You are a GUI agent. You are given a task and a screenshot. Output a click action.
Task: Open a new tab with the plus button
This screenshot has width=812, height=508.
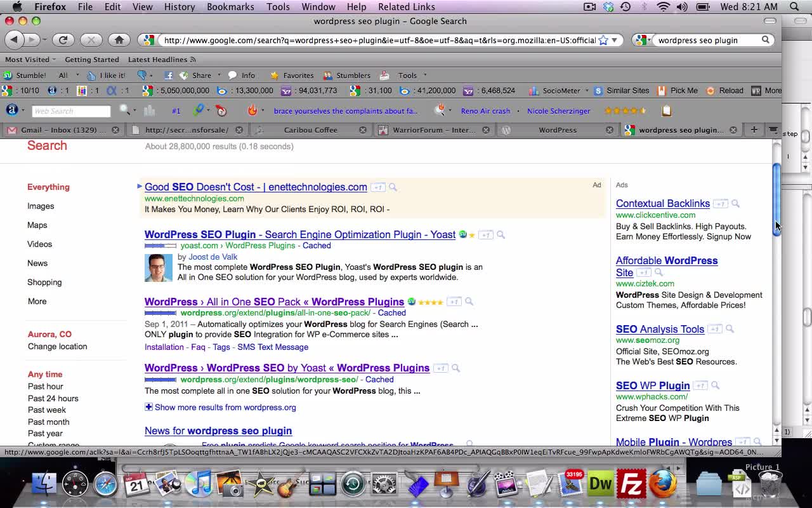click(754, 130)
